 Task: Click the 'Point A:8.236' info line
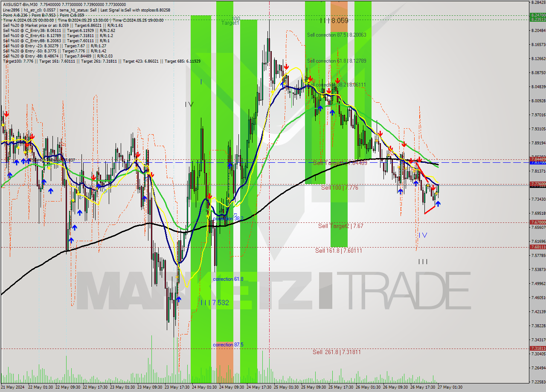[x=44, y=15]
